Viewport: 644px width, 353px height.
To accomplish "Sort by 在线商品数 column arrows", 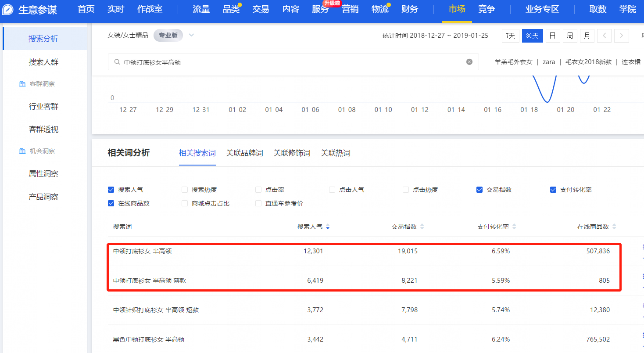I will pyautogui.click(x=614, y=227).
